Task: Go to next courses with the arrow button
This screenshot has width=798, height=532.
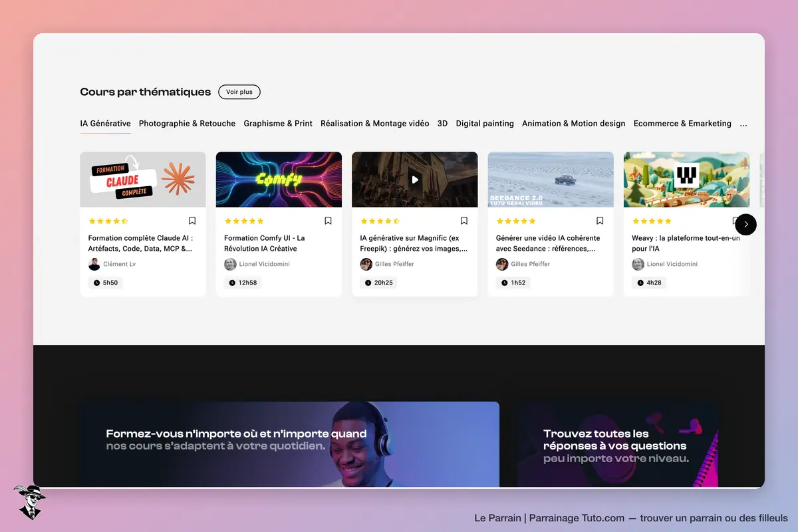Action: tap(745, 224)
